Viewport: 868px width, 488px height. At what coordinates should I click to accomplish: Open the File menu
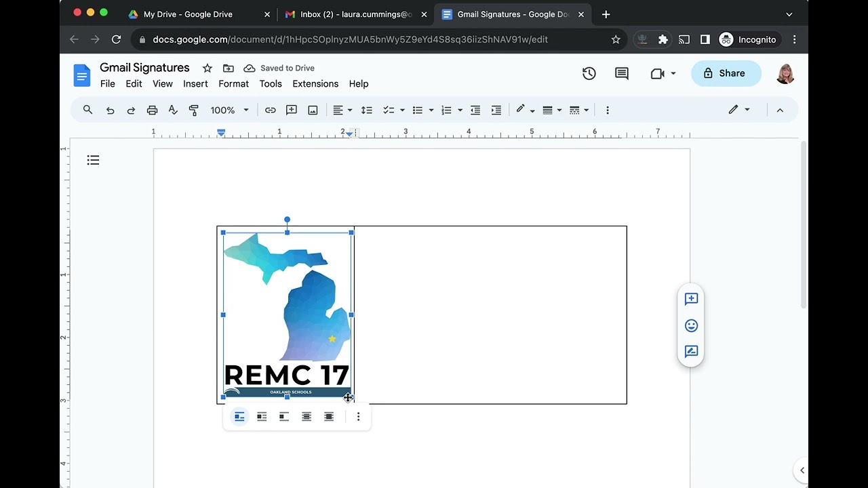(108, 83)
